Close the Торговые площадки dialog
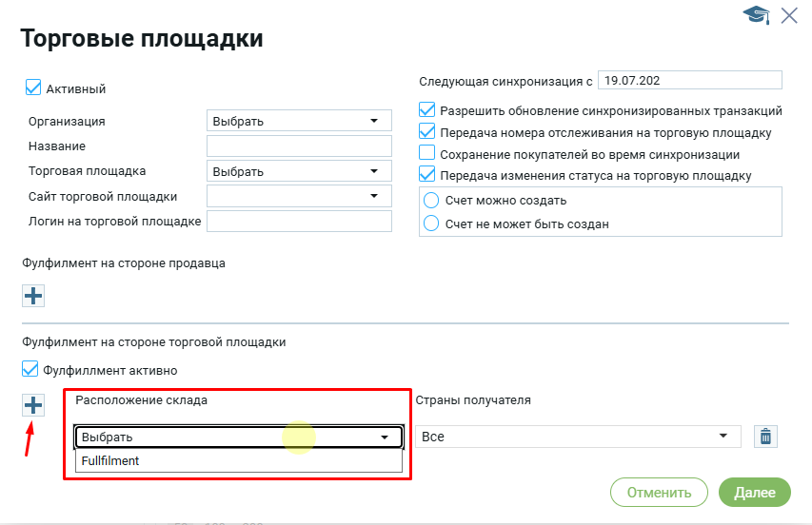This screenshot has width=812, height=525. 789,15
